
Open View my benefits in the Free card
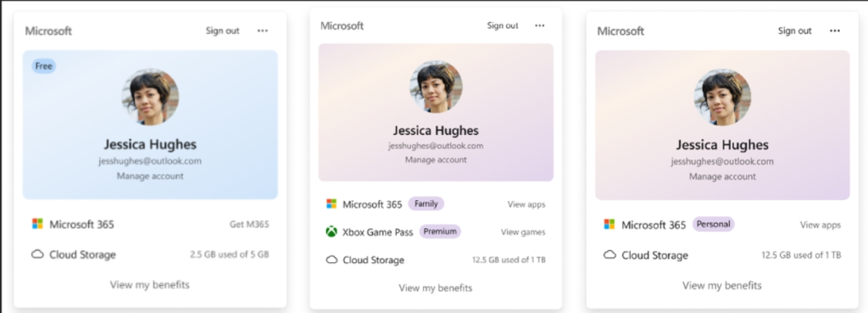149,285
